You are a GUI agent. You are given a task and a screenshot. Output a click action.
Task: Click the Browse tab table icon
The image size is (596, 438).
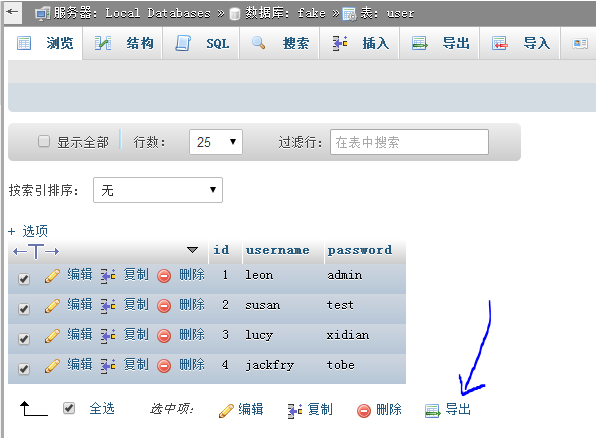[x=24, y=43]
